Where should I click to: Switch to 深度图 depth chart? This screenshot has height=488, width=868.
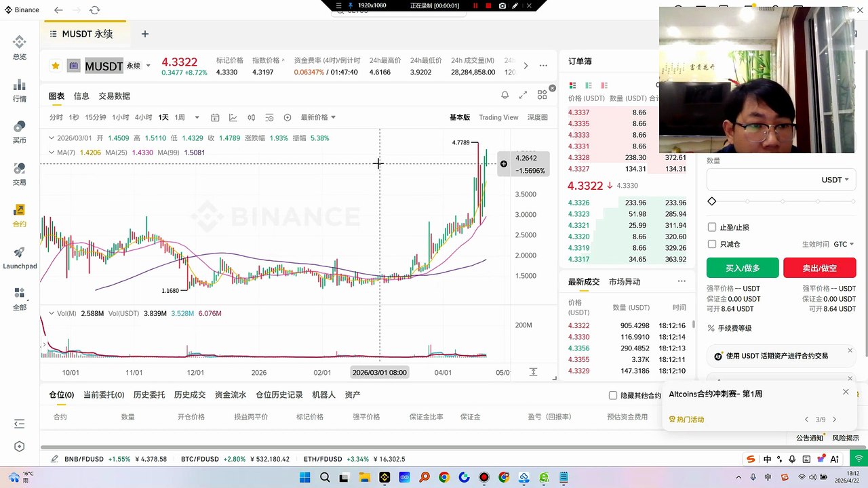[x=537, y=117]
